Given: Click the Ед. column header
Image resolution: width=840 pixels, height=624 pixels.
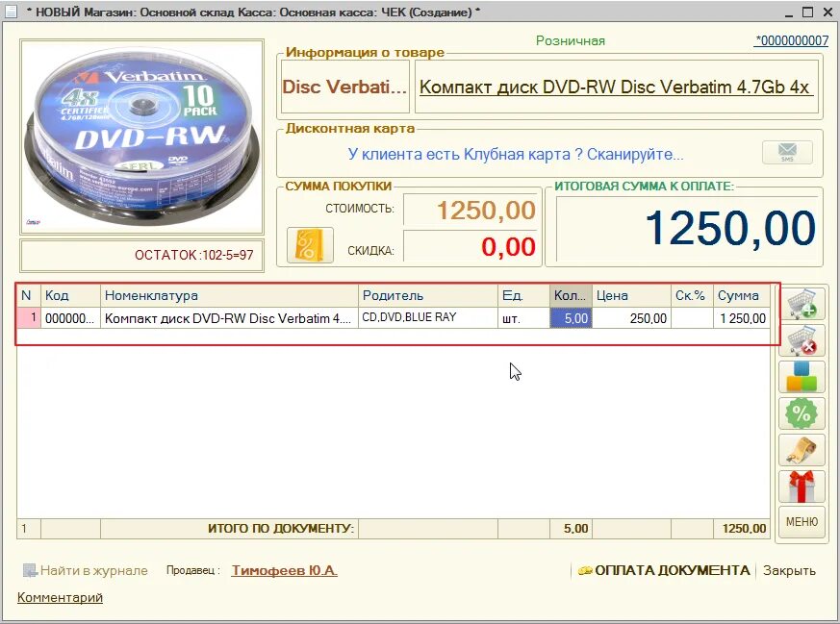Looking at the screenshot, I should [524, 295].
